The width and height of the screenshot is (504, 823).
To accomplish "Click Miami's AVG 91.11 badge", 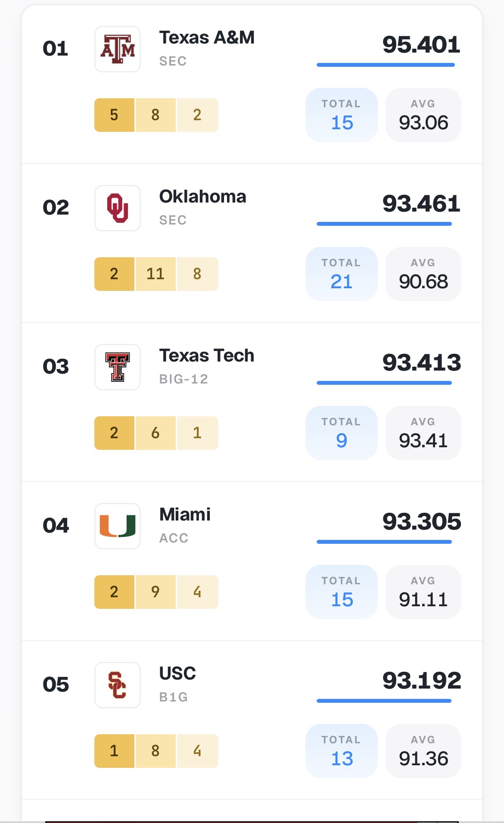I will tap(423, 592).
